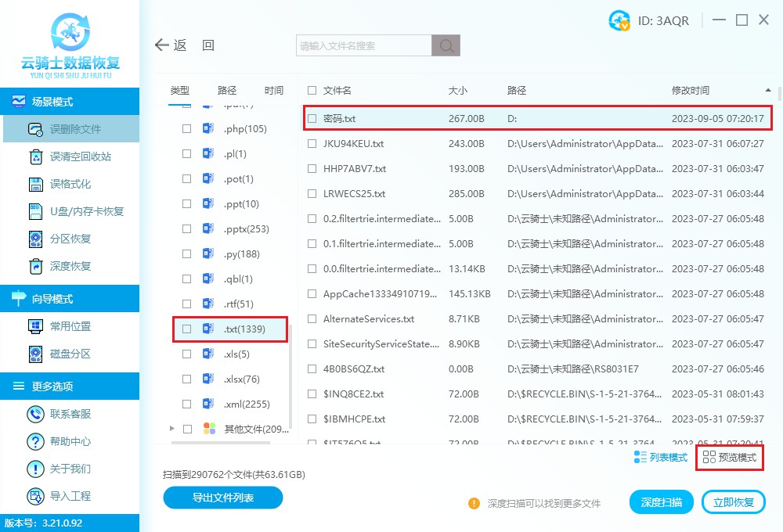Open the 分区恢复 partition icon
Viewport: 783px width, 532px height.
[36, 239]
